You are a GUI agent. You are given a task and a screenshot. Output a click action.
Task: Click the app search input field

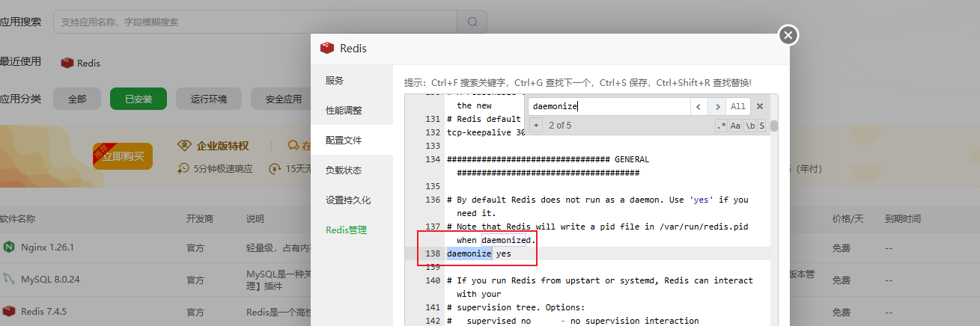click(x=255, y=22)
